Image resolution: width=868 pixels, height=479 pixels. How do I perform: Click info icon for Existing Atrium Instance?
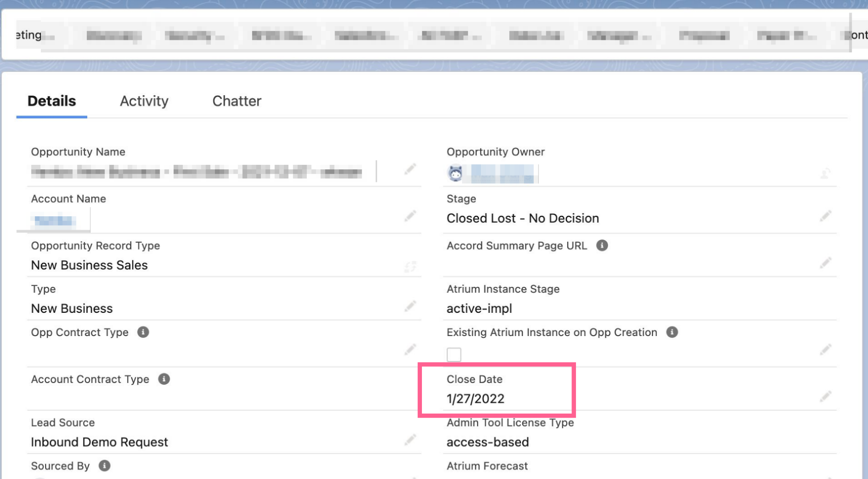point(672,332)
